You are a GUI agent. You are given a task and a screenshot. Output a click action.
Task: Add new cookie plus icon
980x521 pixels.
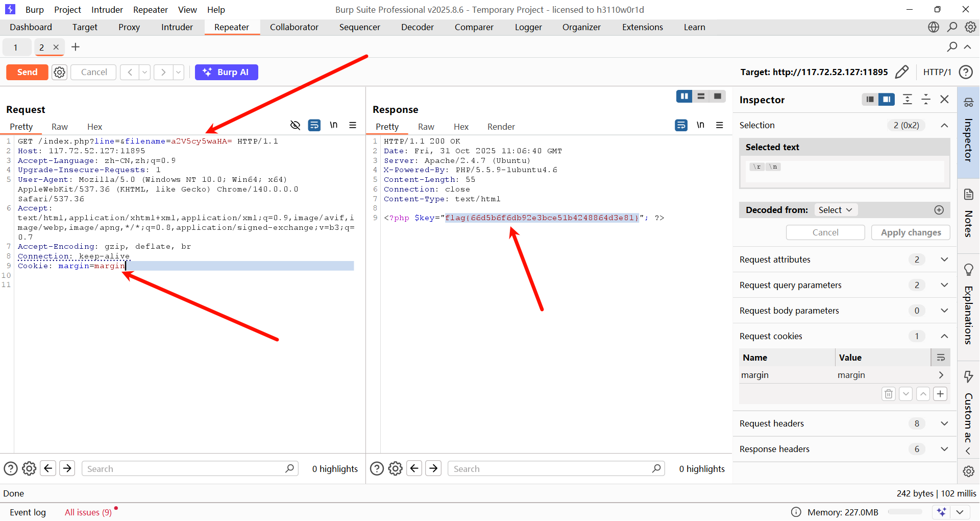940,394
